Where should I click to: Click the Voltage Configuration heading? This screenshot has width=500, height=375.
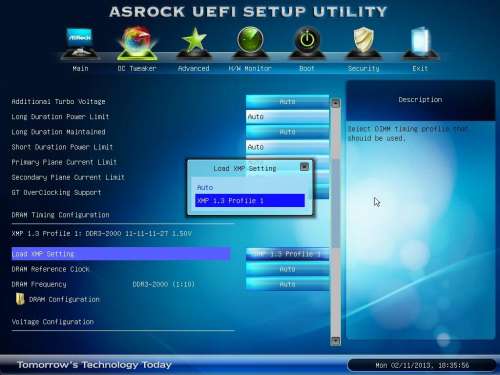(53, 322)
